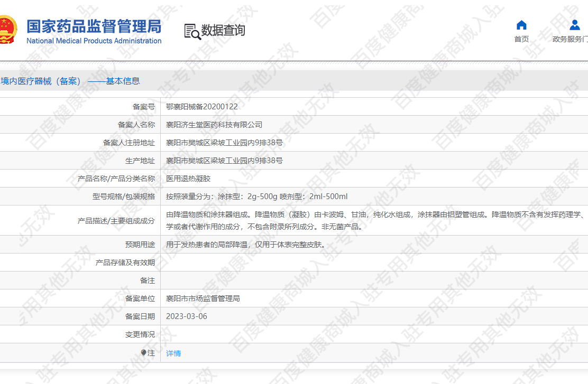The width and height of the screenshot is (588, 384).
Task: Select the 预期用途 value 用于发热患者的局部降温
Action: pos(246,245)
